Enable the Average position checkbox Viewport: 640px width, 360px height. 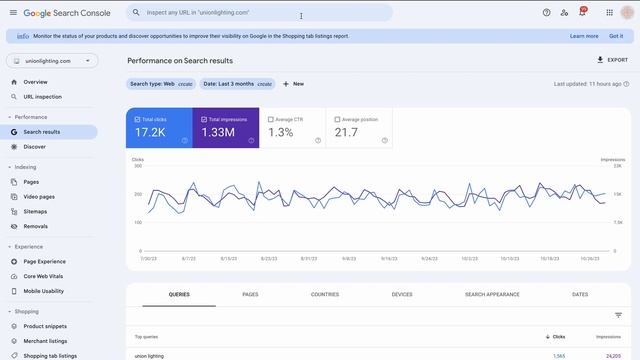[x=337, y=120]
